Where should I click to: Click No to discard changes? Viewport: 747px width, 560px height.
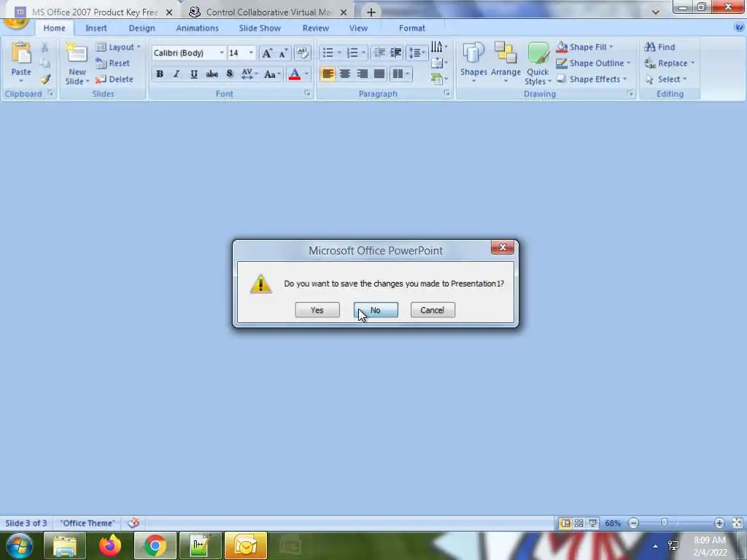click(376, 310)
